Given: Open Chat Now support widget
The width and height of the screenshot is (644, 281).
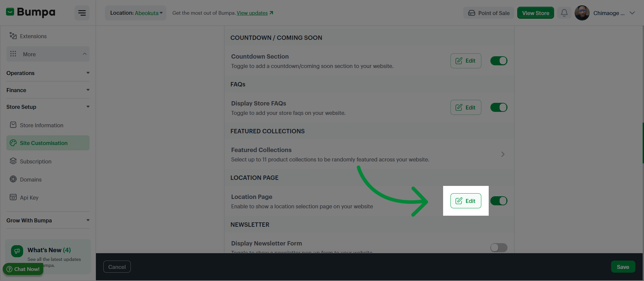Looking at the screenshot, I should (x=23, y=269).
